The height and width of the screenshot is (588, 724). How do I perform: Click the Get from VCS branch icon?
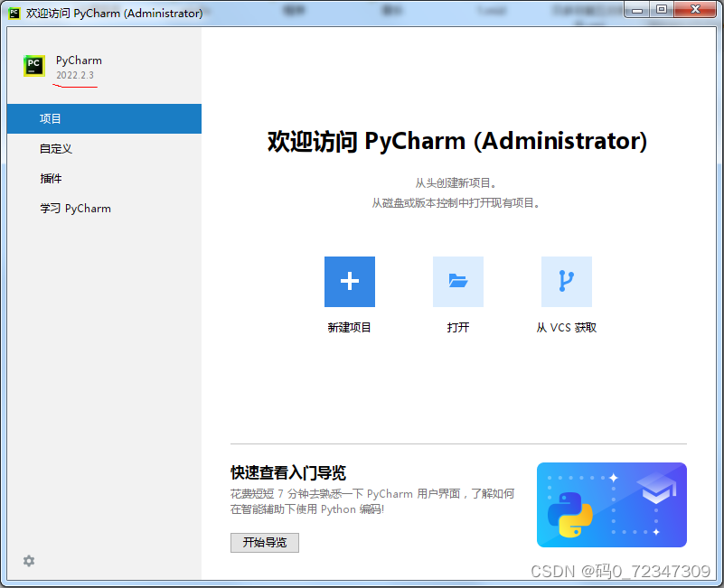pyautogui.click(x=567, y=282)
